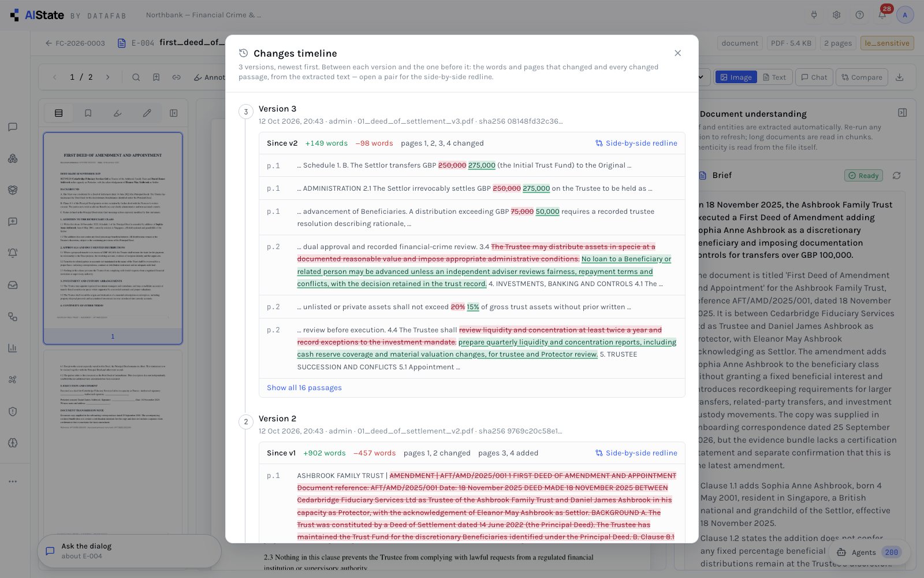Collapse the Document understanding panel
This screenshot has height=578, width=924.
pyautogui.click(x=902, y=113)
